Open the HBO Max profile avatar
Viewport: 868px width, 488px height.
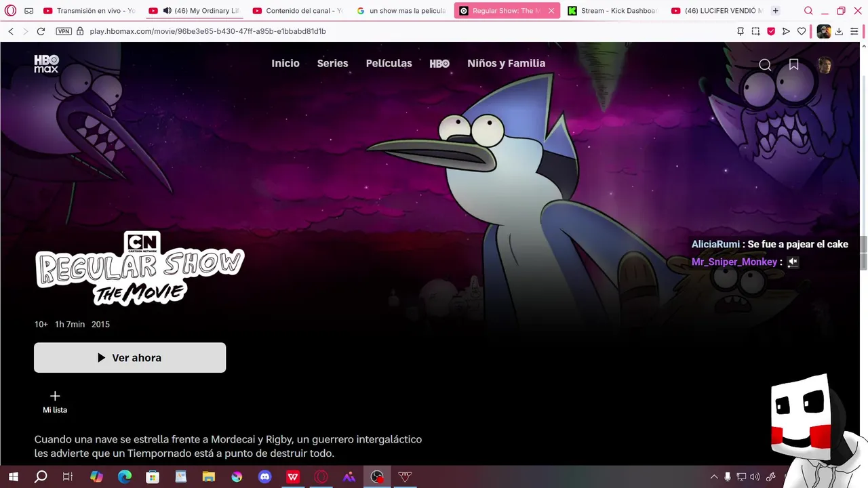point(825,64)
